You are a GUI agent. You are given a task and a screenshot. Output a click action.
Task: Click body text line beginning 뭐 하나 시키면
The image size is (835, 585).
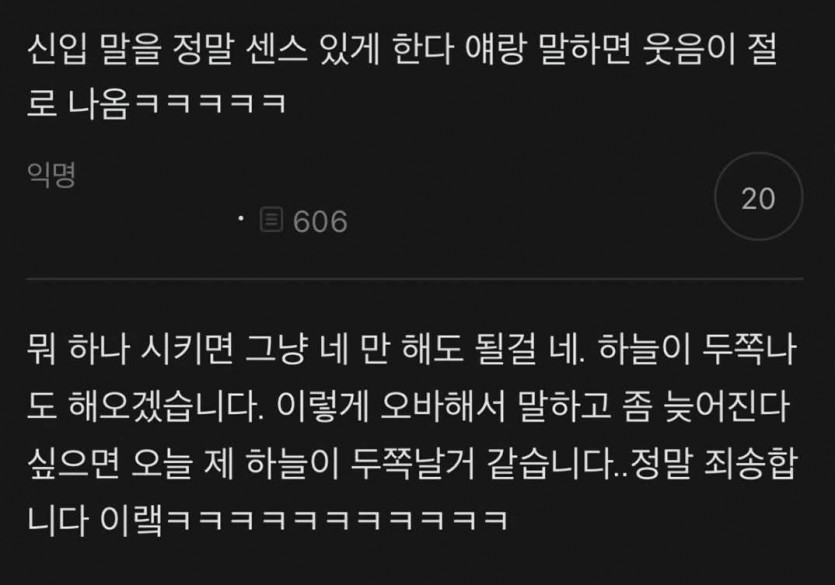412,350
